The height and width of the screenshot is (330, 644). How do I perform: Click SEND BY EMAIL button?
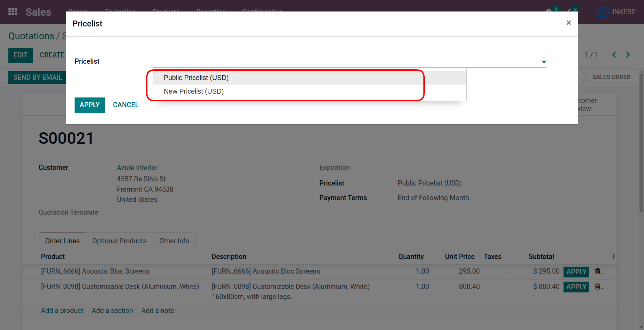point(38,77)
